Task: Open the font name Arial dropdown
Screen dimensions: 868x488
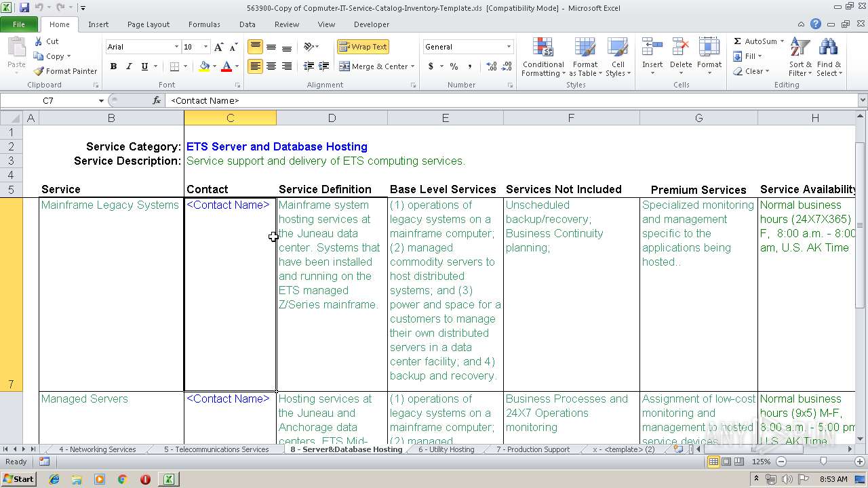Action: click(x=176, y=47)
